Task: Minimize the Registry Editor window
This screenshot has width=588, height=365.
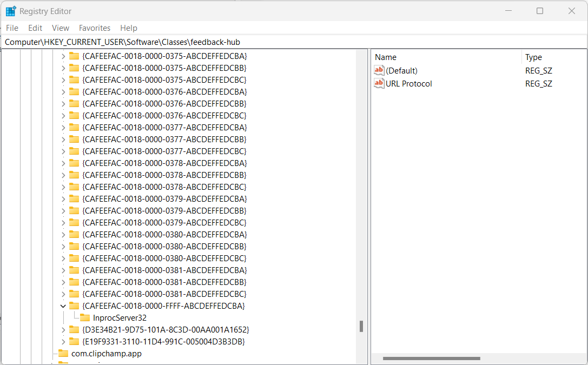Action: point(508,11)
